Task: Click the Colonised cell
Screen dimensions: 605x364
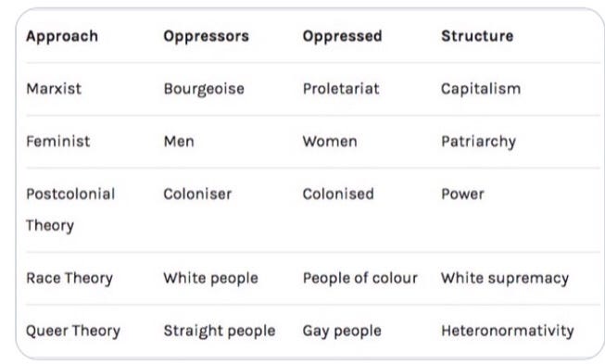Action: [338, 194]
